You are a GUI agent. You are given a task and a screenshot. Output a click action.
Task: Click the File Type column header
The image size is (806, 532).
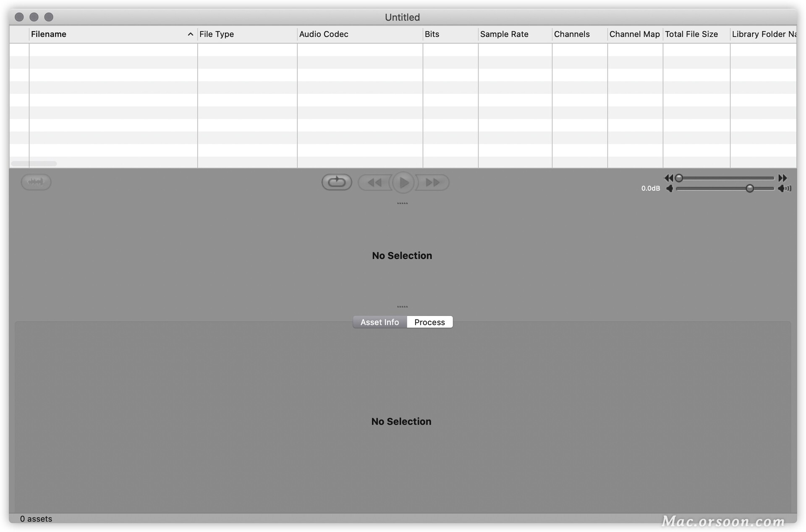247,34
